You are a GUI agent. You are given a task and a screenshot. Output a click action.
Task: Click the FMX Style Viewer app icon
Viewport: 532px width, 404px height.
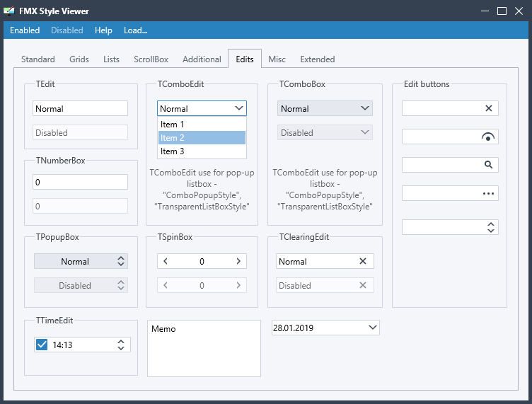click(x=9, y=11)
